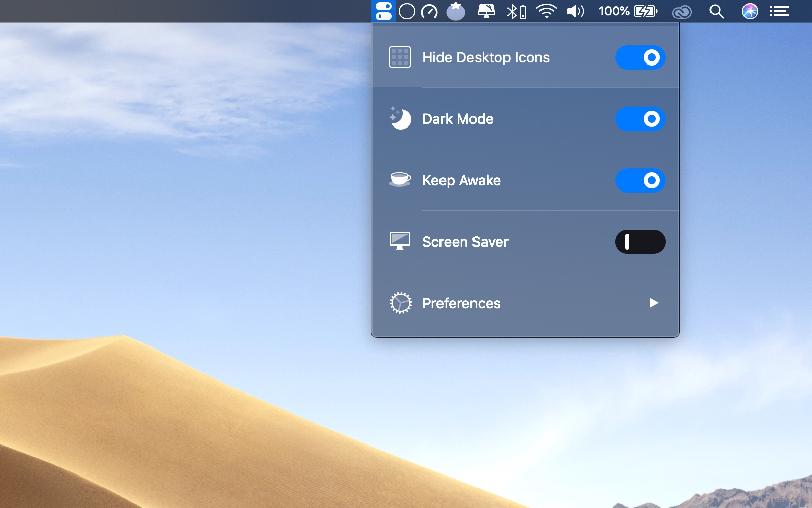Open Spotlight search magnifier
812x508 pixels.
pyautogui.click(x=716, y=11)
